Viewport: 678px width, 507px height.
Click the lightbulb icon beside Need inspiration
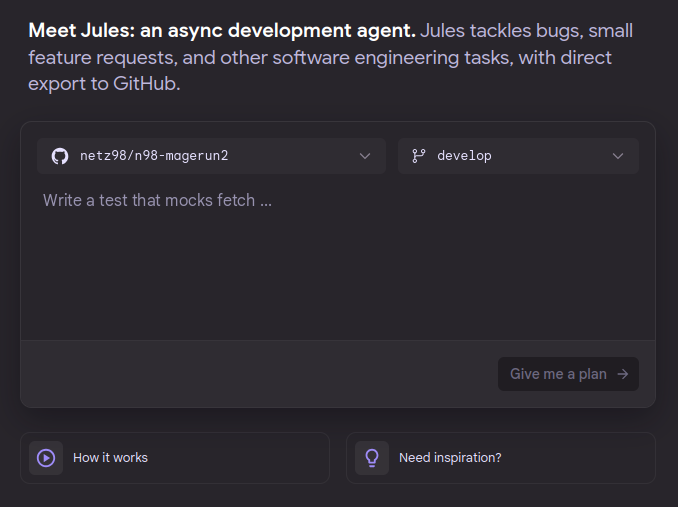click(x=372, y=458)
